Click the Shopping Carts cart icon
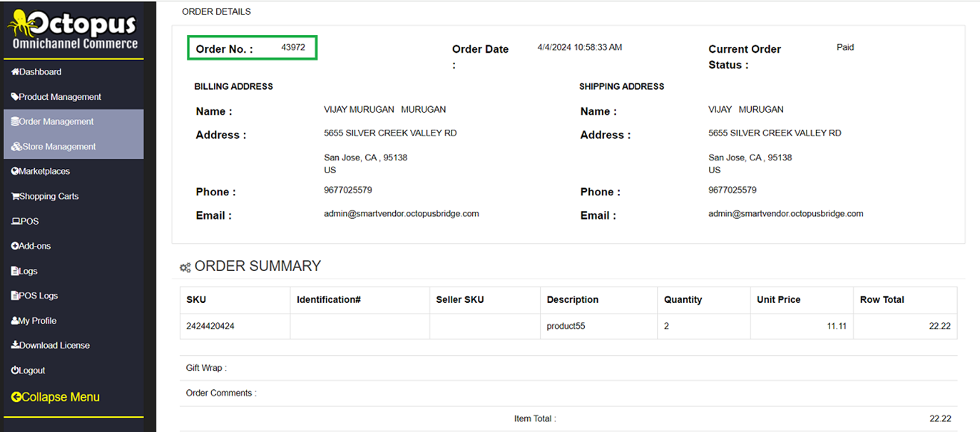The width and height of the screenshot is (980, 432). pyautogui.click(x=15, y=197)
